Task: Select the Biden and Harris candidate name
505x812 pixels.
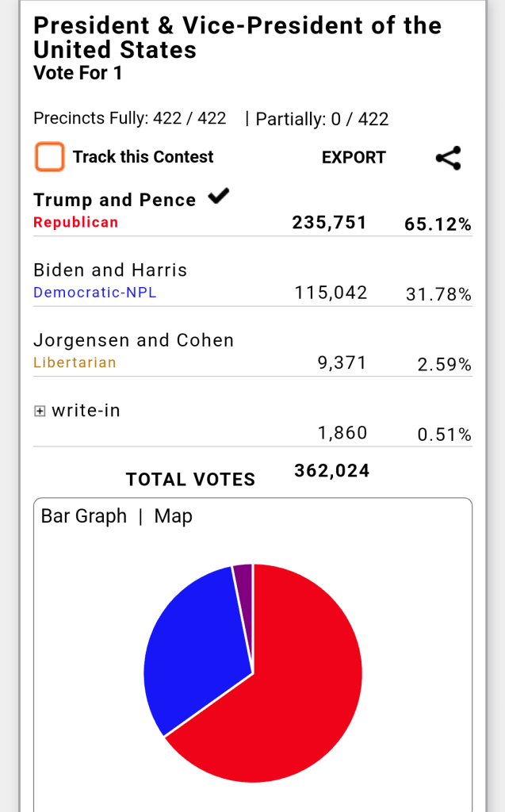Action: 110,270
